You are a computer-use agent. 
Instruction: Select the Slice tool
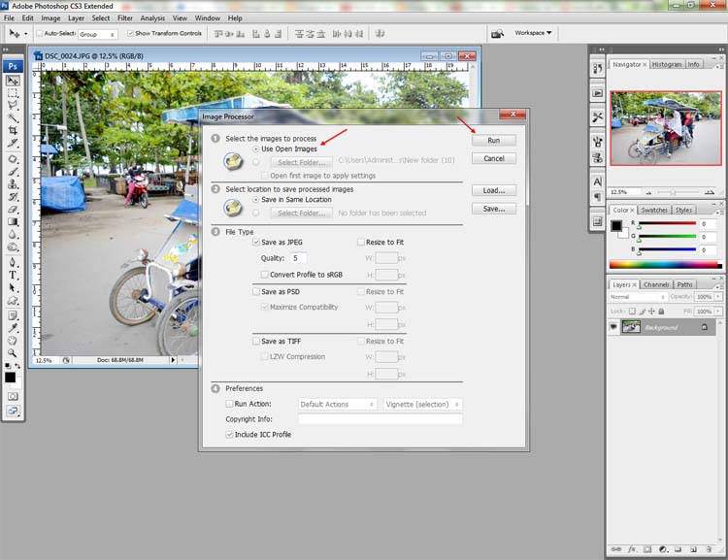coord(13,143)
